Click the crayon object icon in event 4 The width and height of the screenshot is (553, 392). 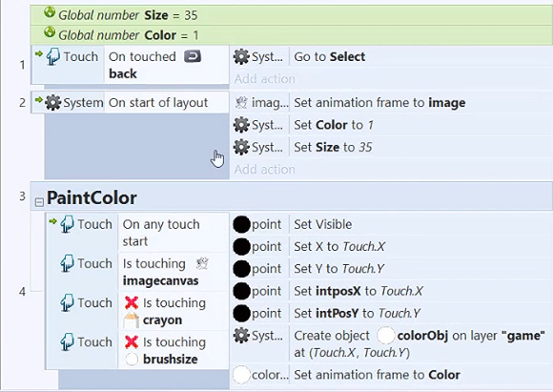pyautogui.click(x=132, y=320)
